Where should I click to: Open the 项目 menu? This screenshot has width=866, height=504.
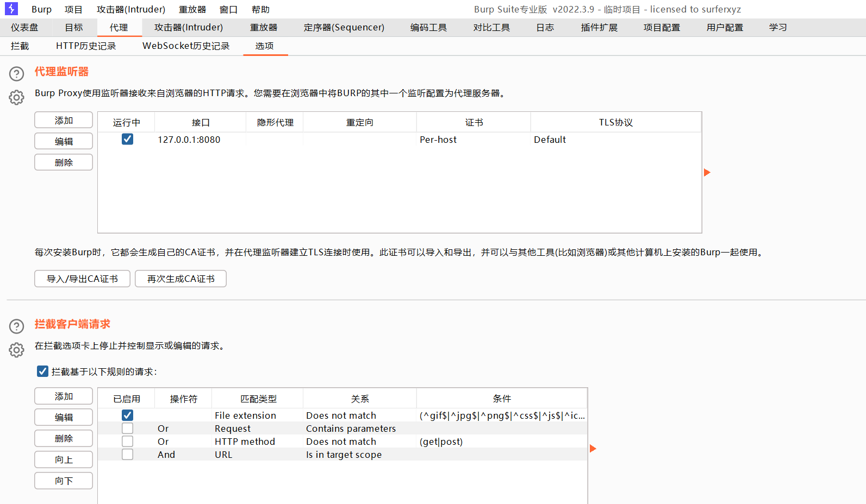(x=73, y=9)
